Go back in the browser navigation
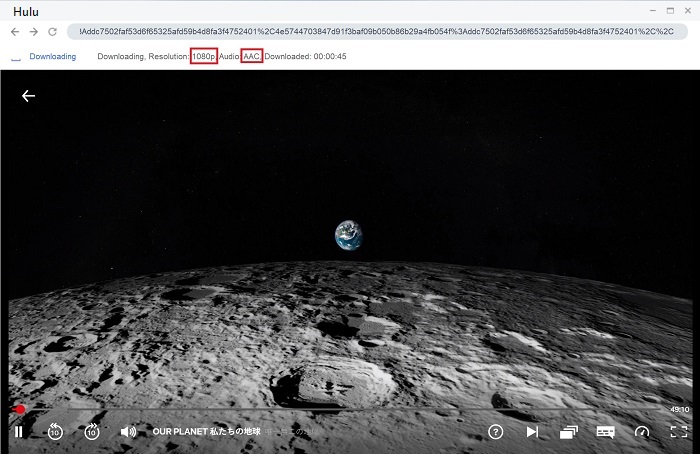This screenshot has height=454, width=700. click(15, 32)
